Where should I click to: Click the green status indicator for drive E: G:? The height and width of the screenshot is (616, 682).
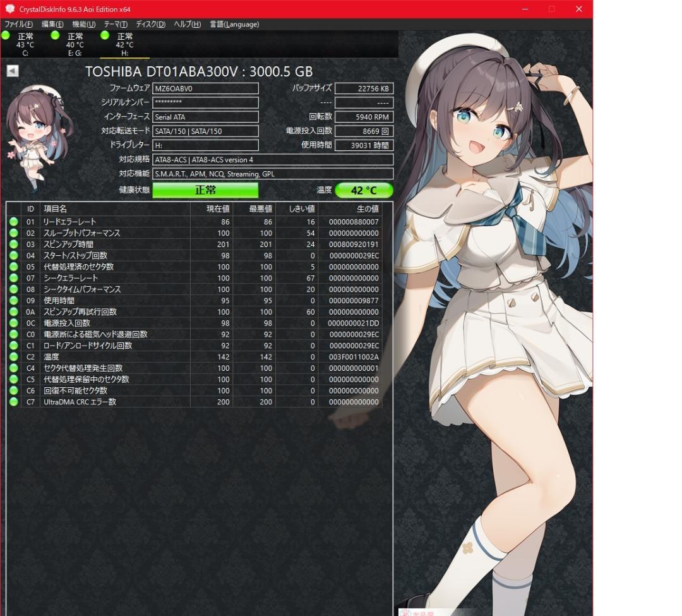(x=54, y=36)
